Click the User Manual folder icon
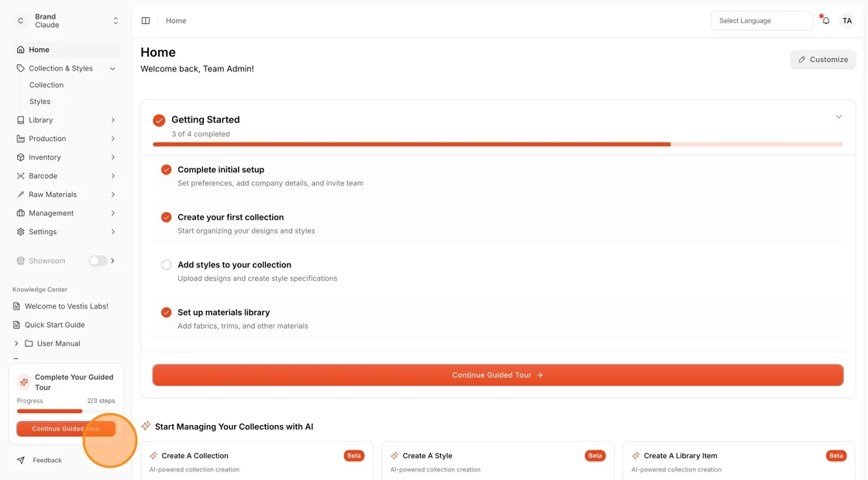This screenshot has height=480, width=868. click(x=29, y=344)
